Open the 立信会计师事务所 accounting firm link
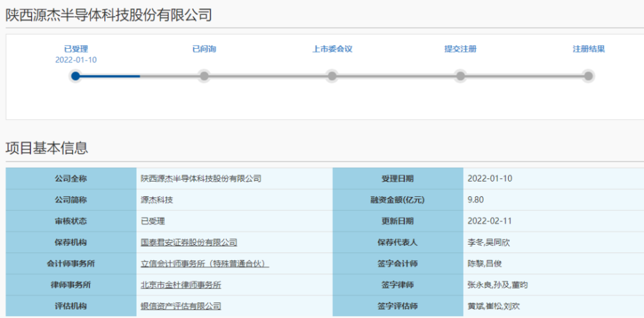The height and width of the screenshot is (318, 644). 205,264
